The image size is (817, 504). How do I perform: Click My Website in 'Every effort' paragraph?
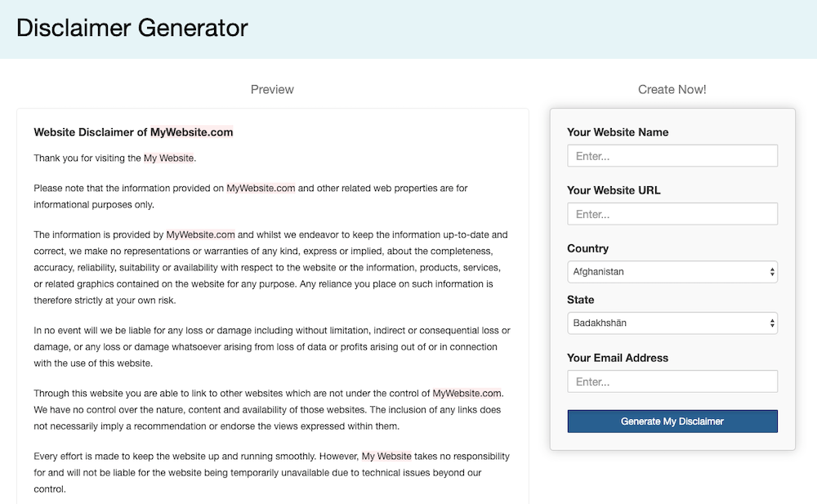tap(386, 456)
